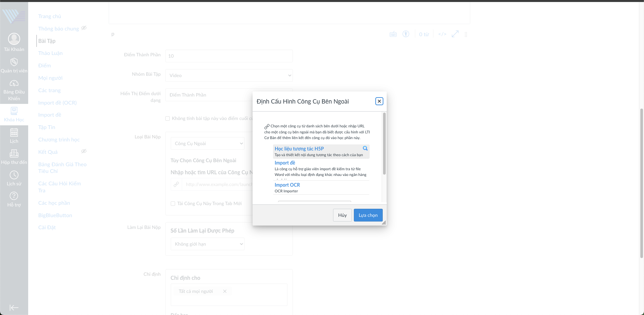Enable Tải Công Cụ Này Trong Tab Mới
The height and width of the screenshot is (315, 644).
tap(173, 203)
